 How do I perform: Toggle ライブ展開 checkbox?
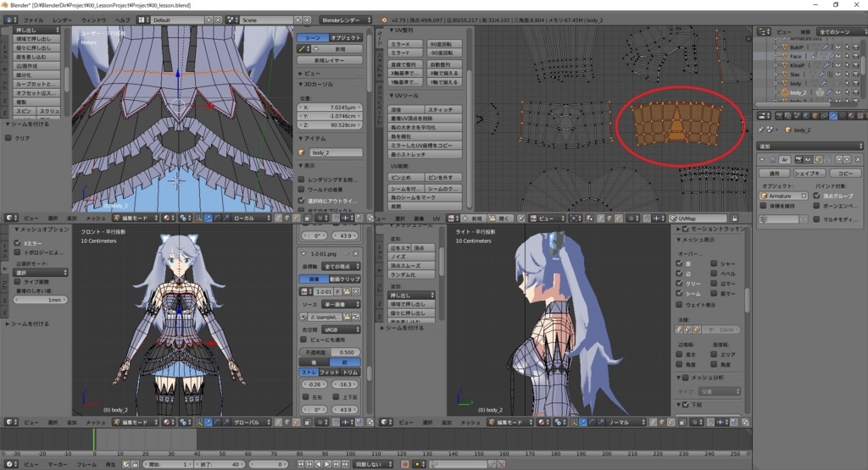point(17,281)
